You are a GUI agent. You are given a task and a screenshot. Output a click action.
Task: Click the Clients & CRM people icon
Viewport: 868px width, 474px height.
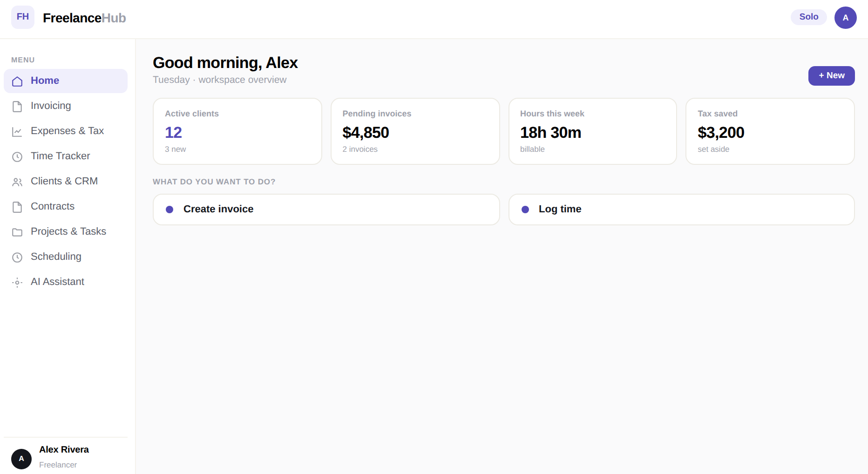click(x=17, y=182)
